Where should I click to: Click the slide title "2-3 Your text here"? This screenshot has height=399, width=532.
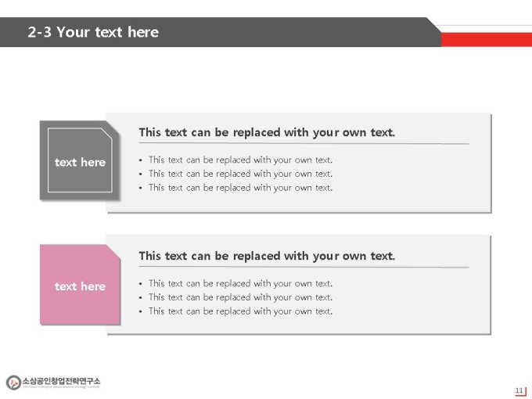(93, 32)
